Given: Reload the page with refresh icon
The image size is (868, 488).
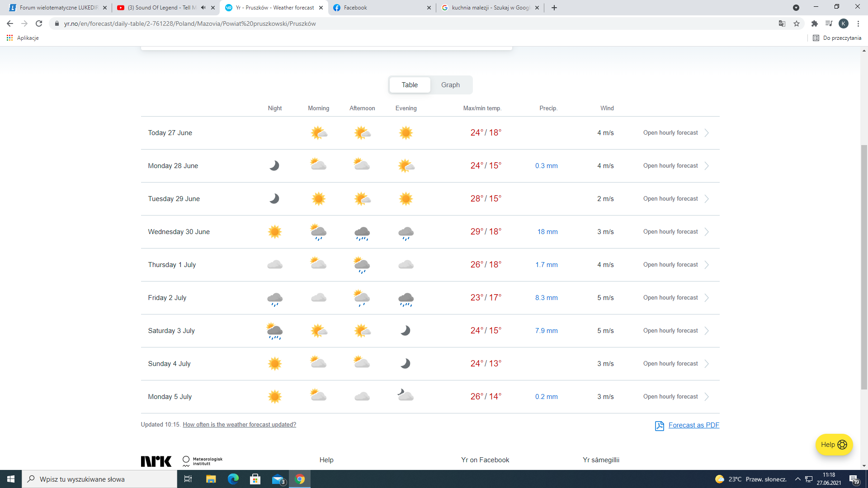Looking at the screenshot, I should pos(39,23).
